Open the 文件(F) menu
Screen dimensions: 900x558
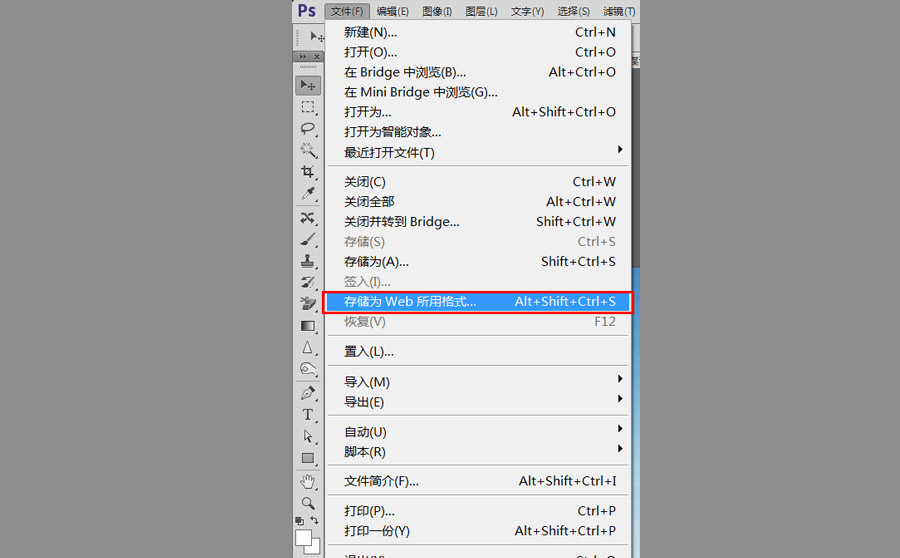coord(347,11)
